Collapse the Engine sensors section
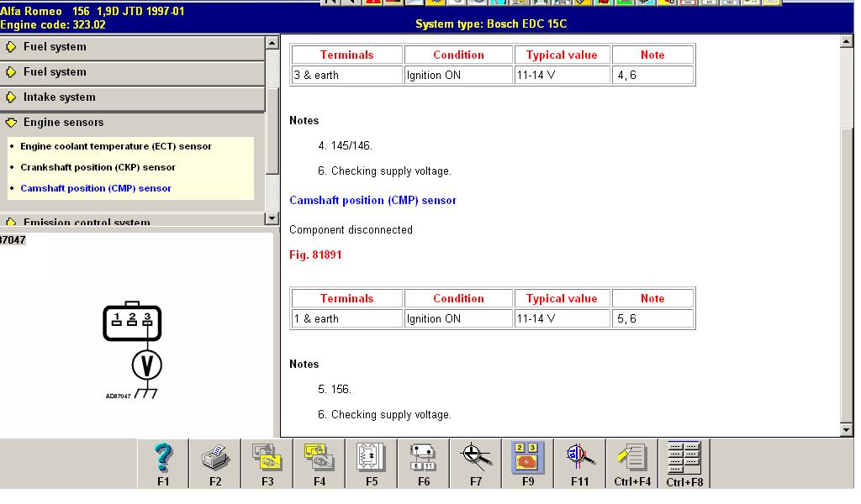The image size is (861, 504). pos(132,123)
